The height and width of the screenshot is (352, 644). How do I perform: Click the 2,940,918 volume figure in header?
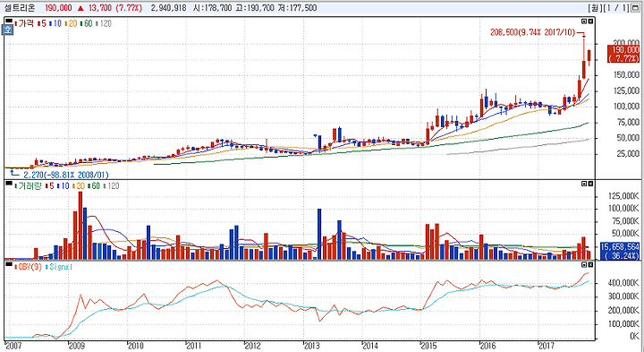point(168,8)
